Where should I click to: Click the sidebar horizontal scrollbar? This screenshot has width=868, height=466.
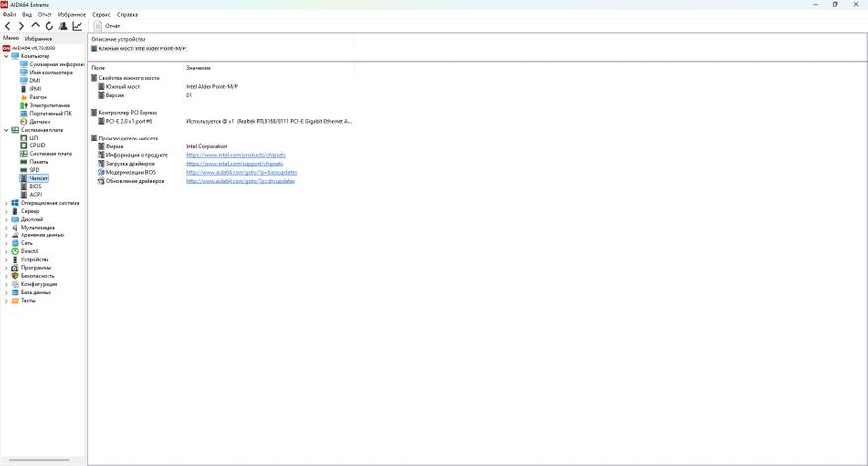pyautogui.click(x=40, y=460)
